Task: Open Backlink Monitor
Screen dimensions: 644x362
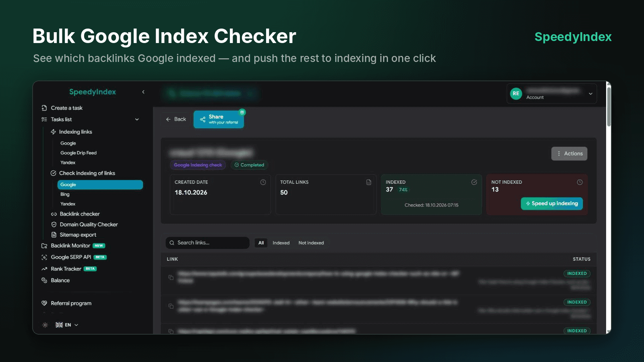Action: click(73, 246)
